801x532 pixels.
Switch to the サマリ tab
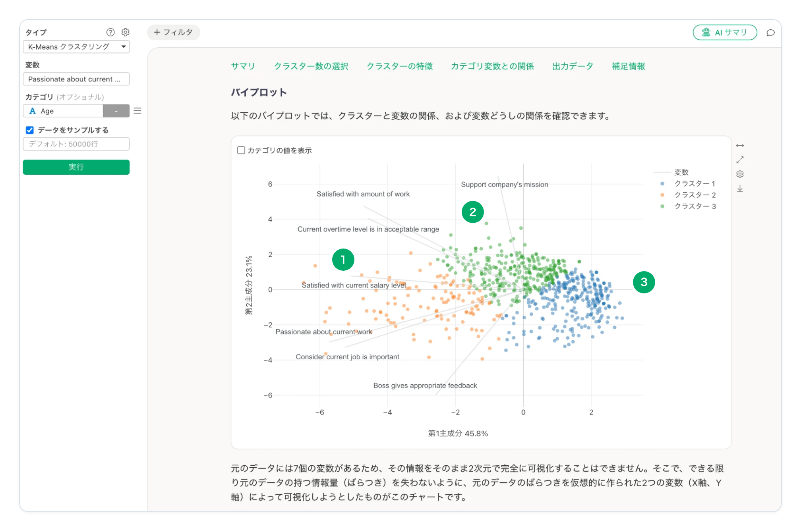click(243, 66)
